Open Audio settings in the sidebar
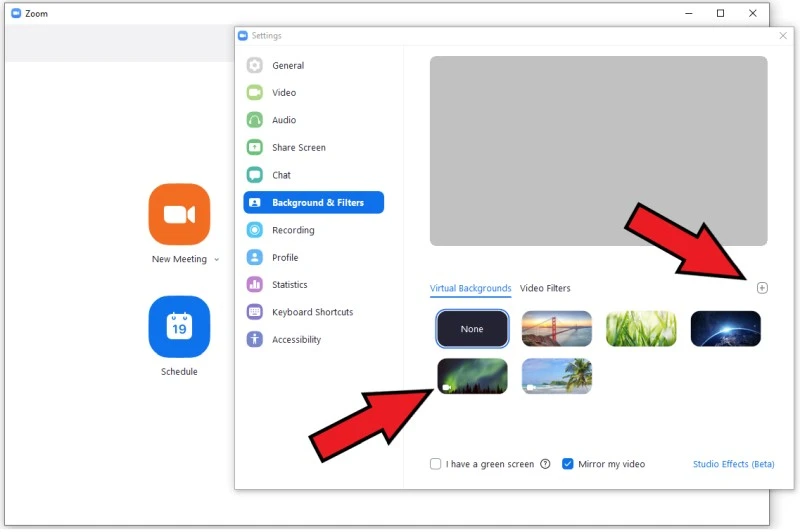This screenshot has height=532, width=800. (284, 120)
